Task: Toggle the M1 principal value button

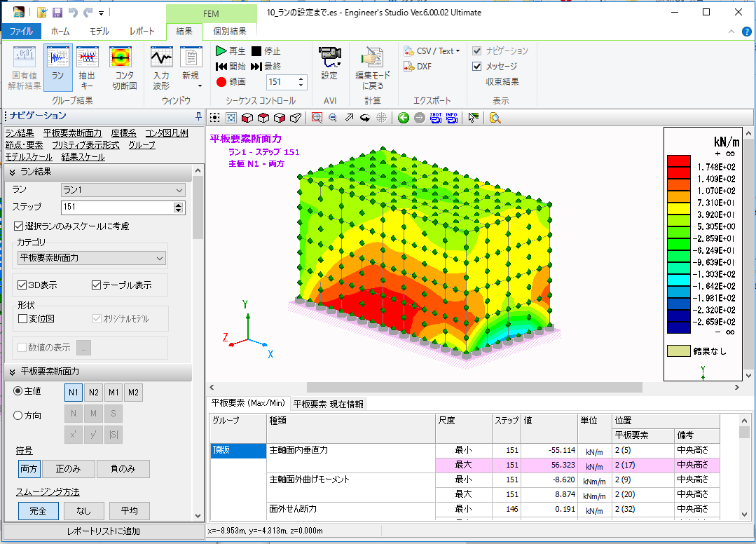Action: tap(114, 393)
